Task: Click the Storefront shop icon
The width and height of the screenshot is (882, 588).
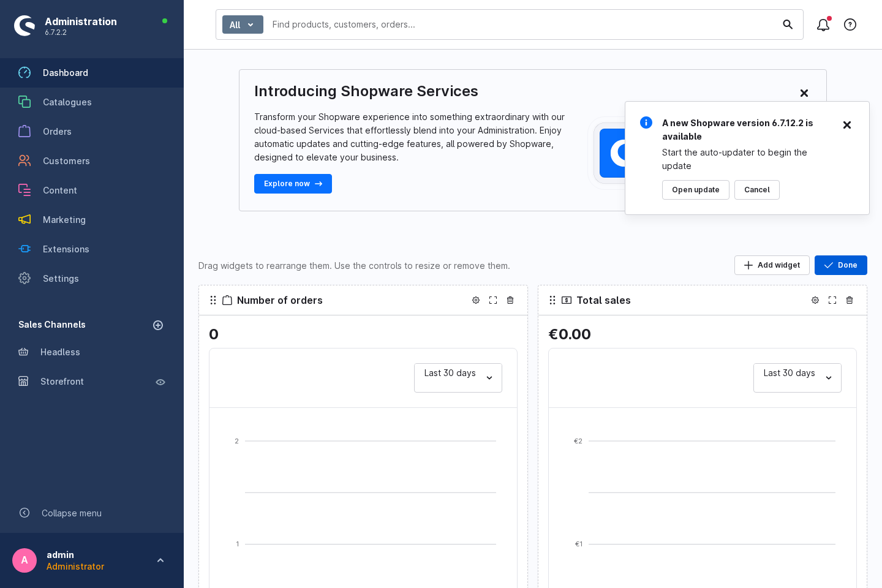Action: 23,382
